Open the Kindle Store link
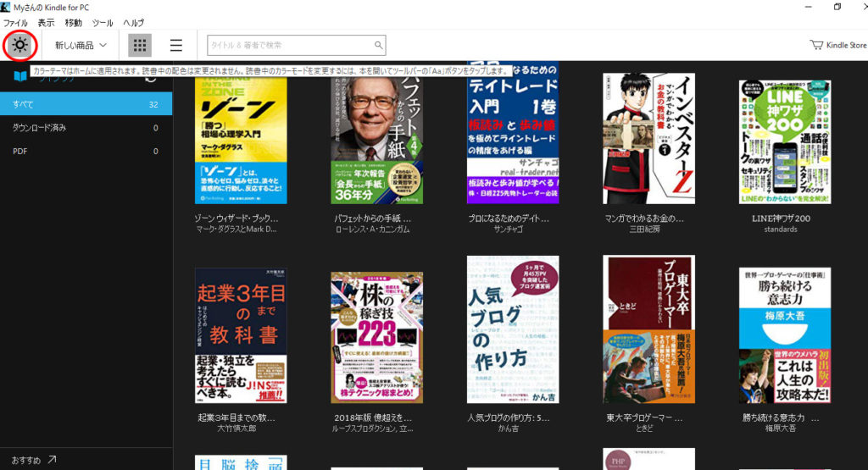The width and height of the screenshot is (868, 470). 846,46
